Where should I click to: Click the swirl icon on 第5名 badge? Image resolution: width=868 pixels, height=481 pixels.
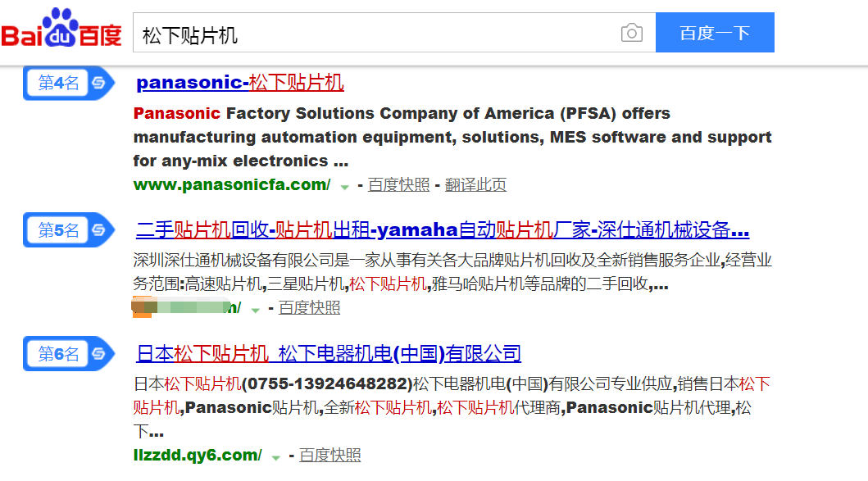tap(98, 229)
